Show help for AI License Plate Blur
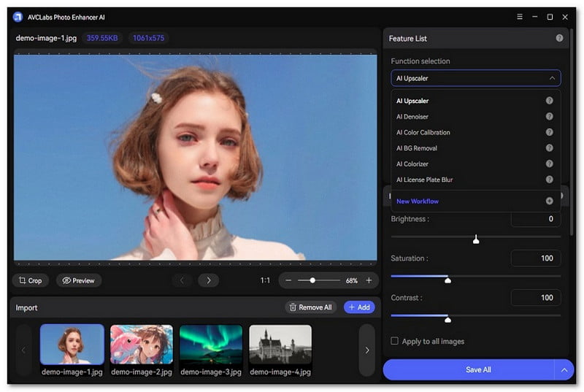The height and width of the screenshot is (392, 584). point(550,180)
